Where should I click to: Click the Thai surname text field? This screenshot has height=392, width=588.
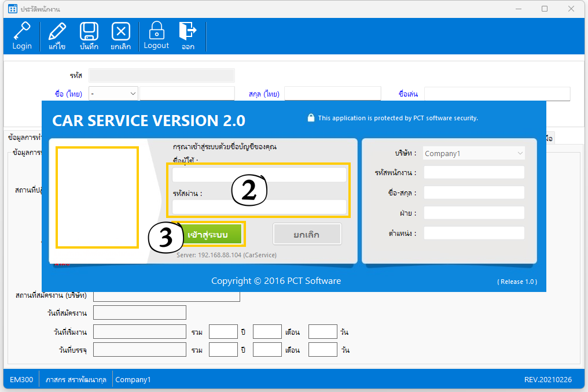pos(332,94)
